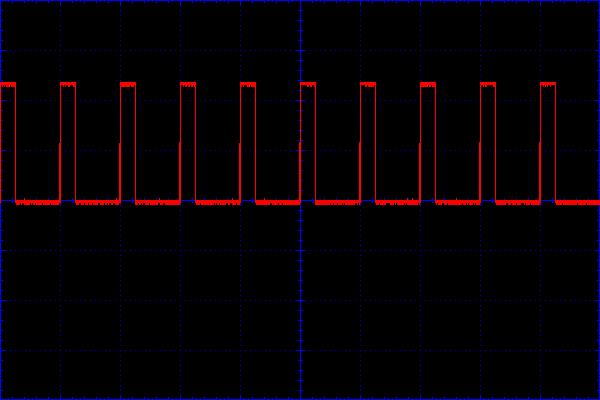
Task: Select the top of the second pulse from left
Action: [x=68, y=85]
